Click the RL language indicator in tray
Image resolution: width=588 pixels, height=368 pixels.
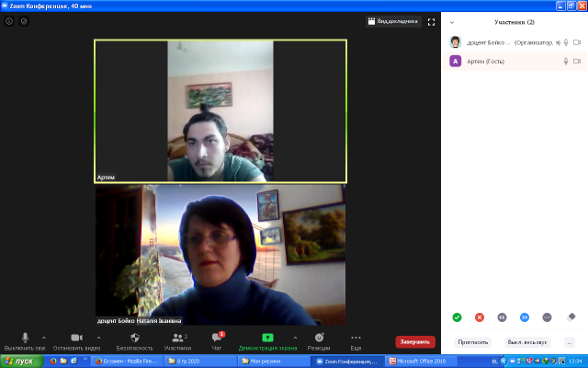pyautogui.click(x=494, y=362)
